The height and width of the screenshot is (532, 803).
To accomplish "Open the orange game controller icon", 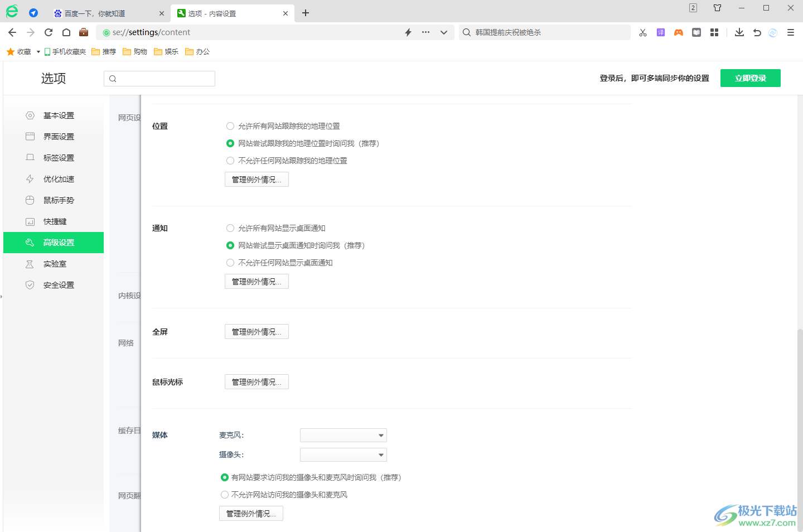I will point(679,32).
